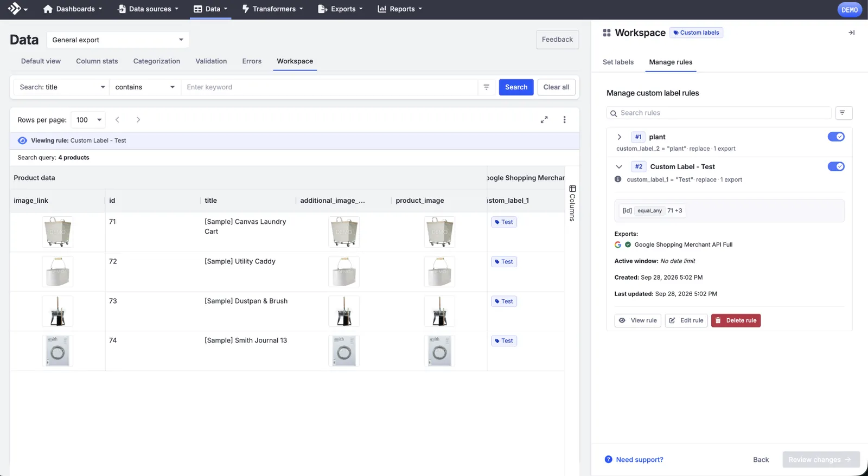Collapse the Workspace side panel

coord(851,33)
